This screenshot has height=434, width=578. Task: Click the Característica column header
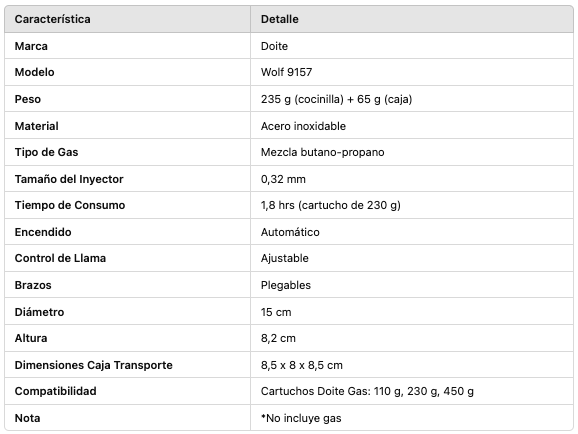click(52, 19)
